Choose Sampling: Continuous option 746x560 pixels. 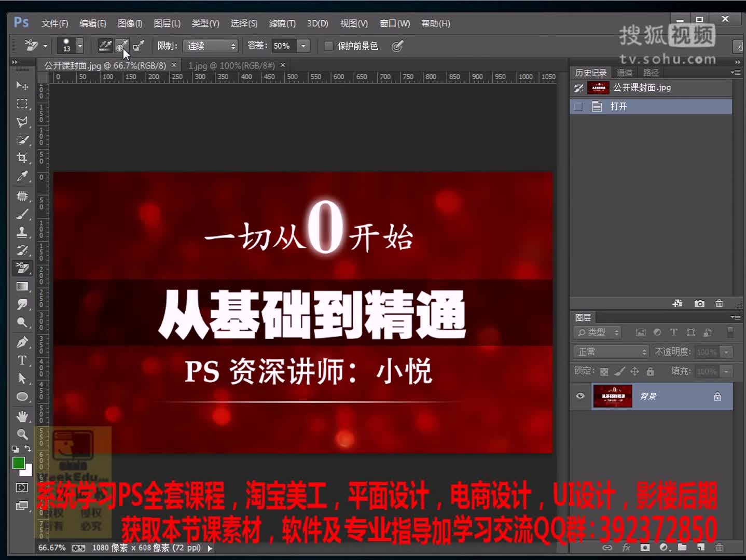105,46
